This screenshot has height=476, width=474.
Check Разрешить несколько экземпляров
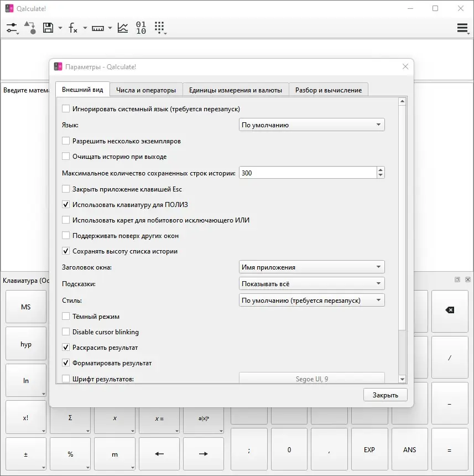pos(65,141)
